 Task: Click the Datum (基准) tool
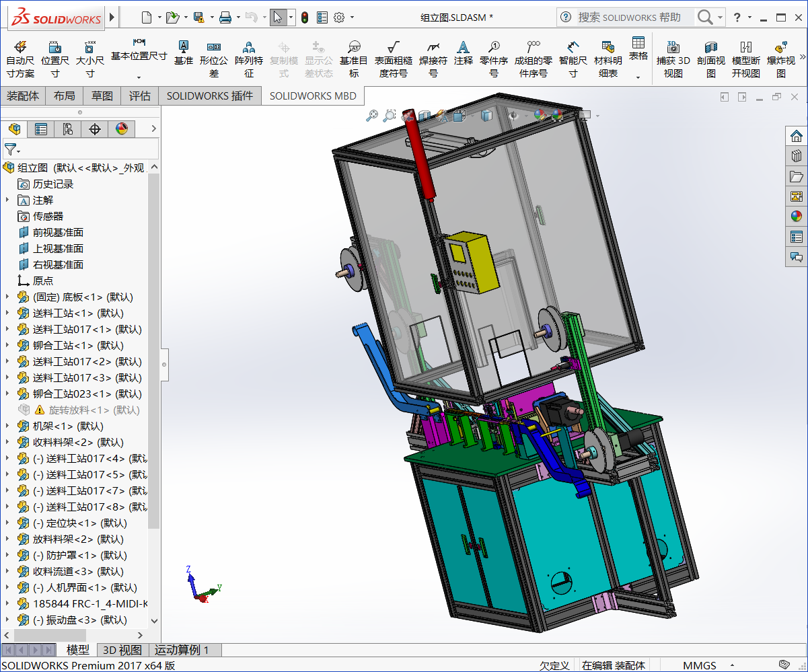pos(183,52)
